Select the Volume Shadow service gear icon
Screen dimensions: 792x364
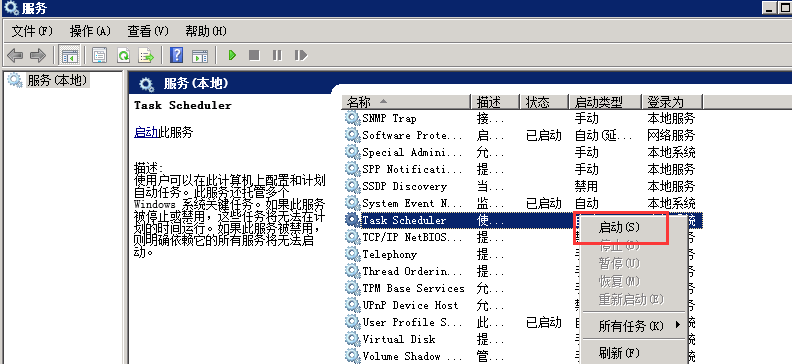point(352,356)
